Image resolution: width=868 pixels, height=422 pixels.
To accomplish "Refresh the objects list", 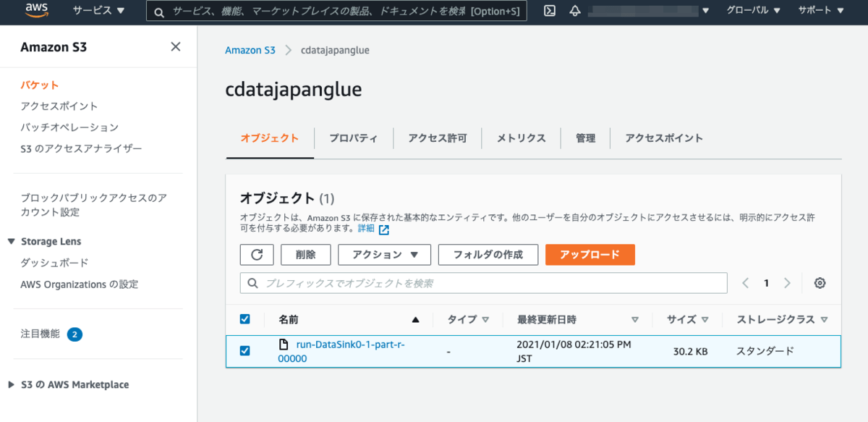I will tap(257, 255).
